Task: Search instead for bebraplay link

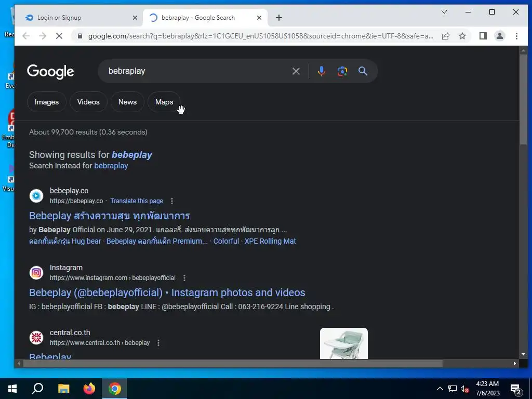Action: (111, 166)
